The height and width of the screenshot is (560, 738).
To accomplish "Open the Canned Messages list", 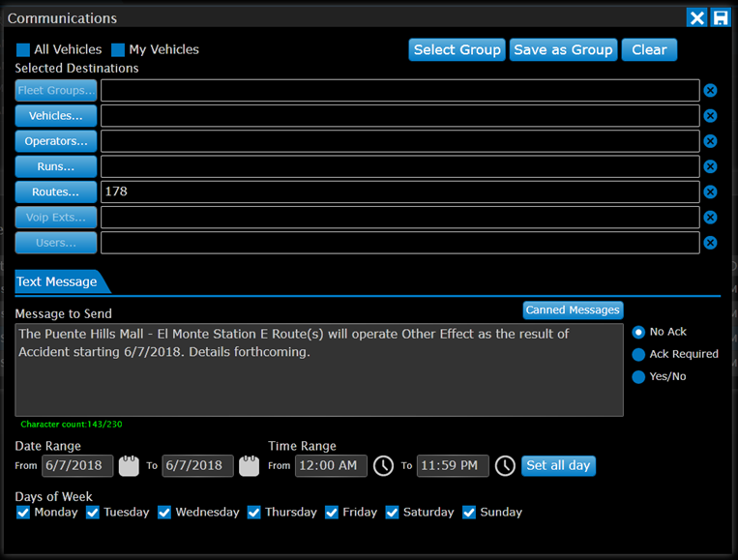I will [573, 310].
